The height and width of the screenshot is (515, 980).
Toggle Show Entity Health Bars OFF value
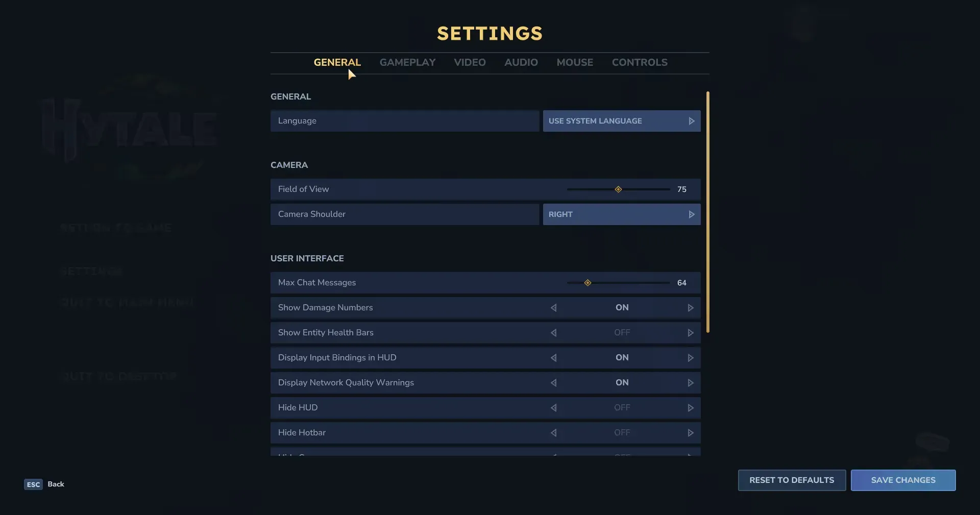tap(622, 333)
